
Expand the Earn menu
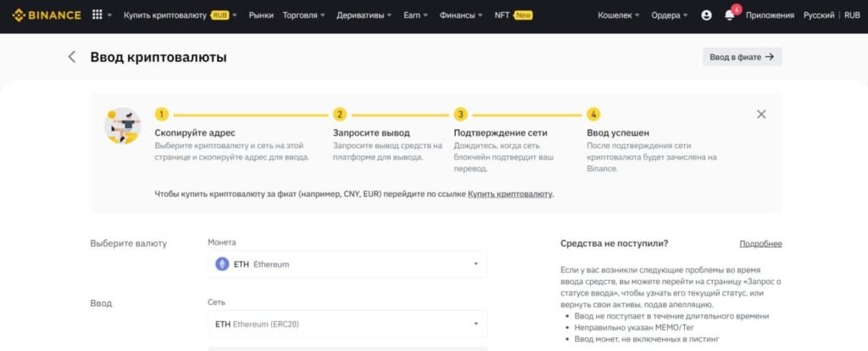click(415, 15)
